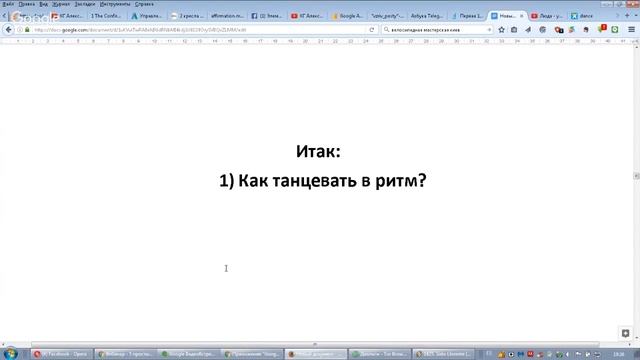Screen dimensions: 640x360
Task: Open the bookmarks list icon
Action: tap(514, 30)
